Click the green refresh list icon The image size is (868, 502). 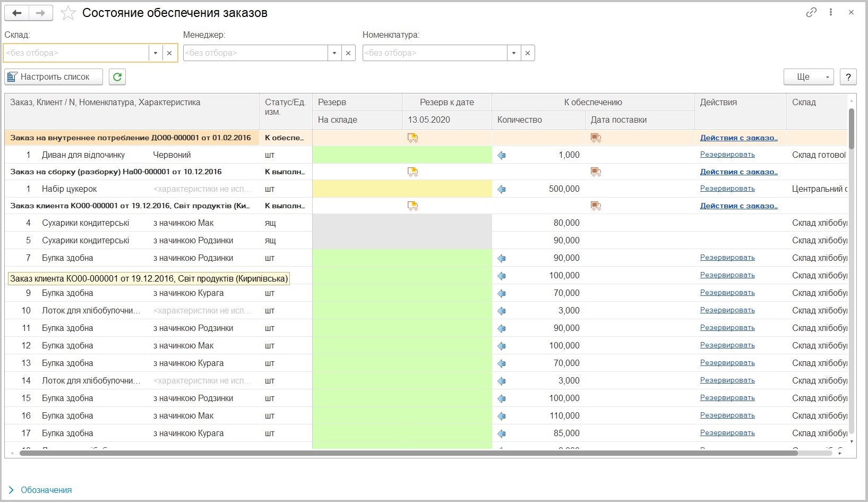(x=117, y=77)
